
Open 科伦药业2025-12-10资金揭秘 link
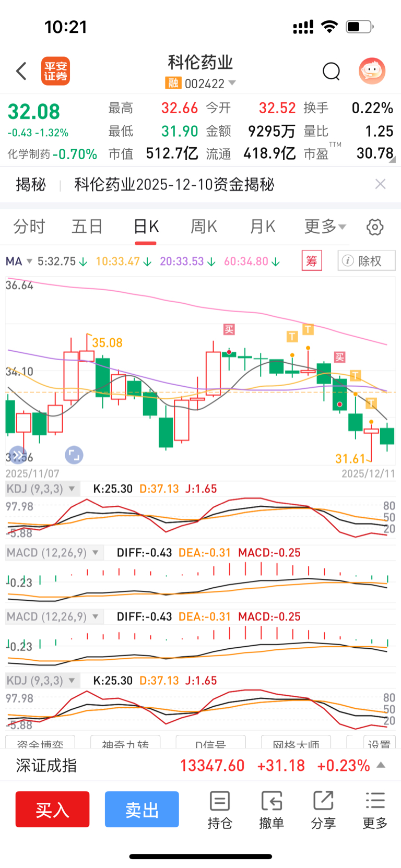(174, 184)
